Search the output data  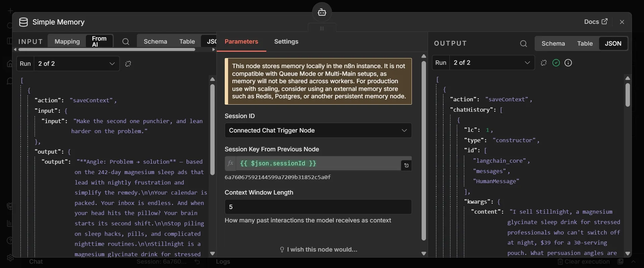[524, 44]
